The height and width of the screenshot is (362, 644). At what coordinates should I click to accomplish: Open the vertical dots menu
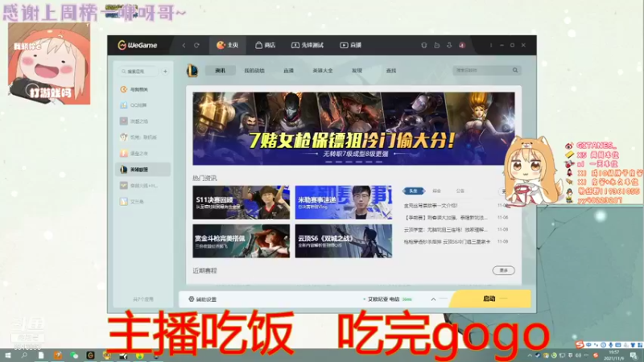tap(491, 45)
